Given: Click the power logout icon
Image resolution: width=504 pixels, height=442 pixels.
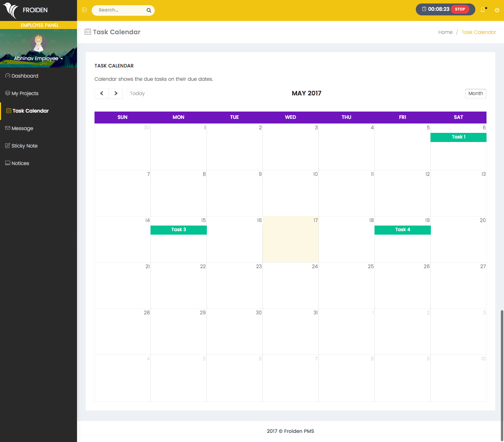Looking at the screenshot, I should point(497,10).
